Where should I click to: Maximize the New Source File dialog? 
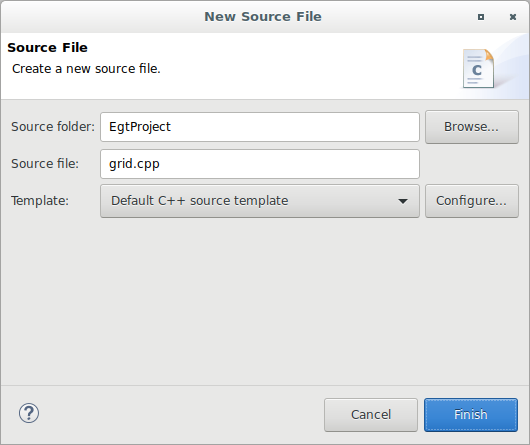[x=481, y=17]
